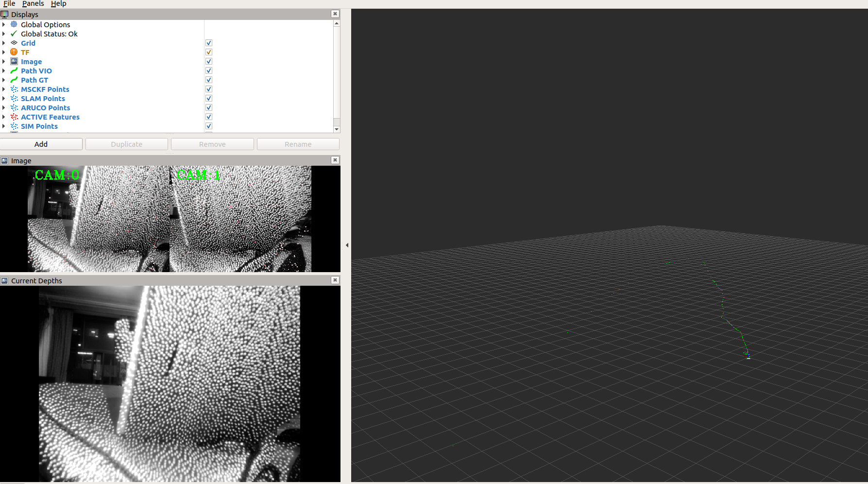The width and height of the screenshot is (868, 484).
Task: Select the Image display icon
Action: point(14,61)
